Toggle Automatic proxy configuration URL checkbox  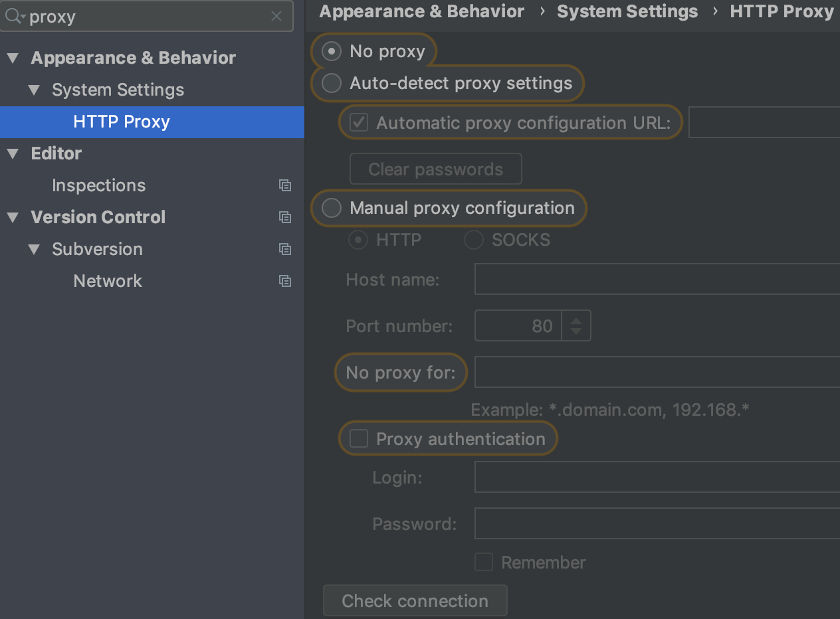(x=359, y=123)
